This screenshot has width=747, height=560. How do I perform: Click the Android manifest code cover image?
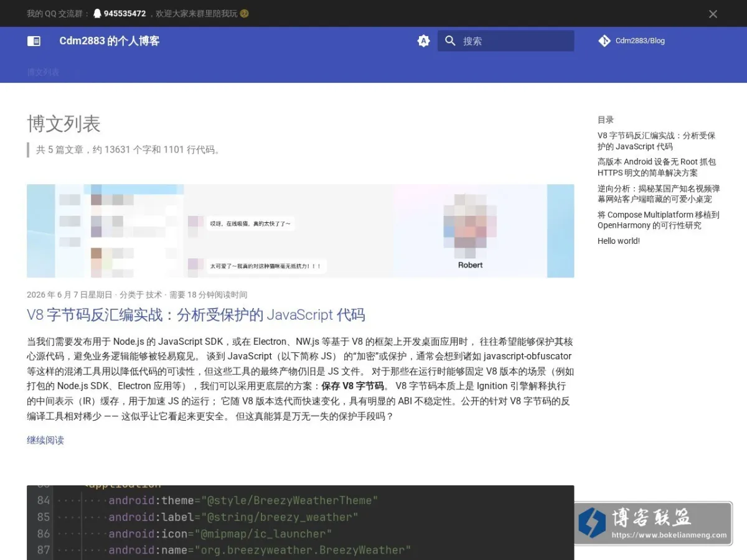[x=300, y=523]
